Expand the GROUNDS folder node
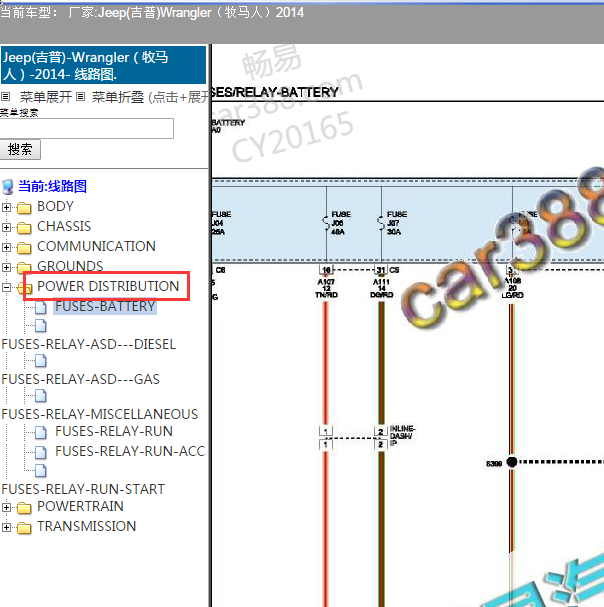 pyautogui.click(x=6, y=267)
